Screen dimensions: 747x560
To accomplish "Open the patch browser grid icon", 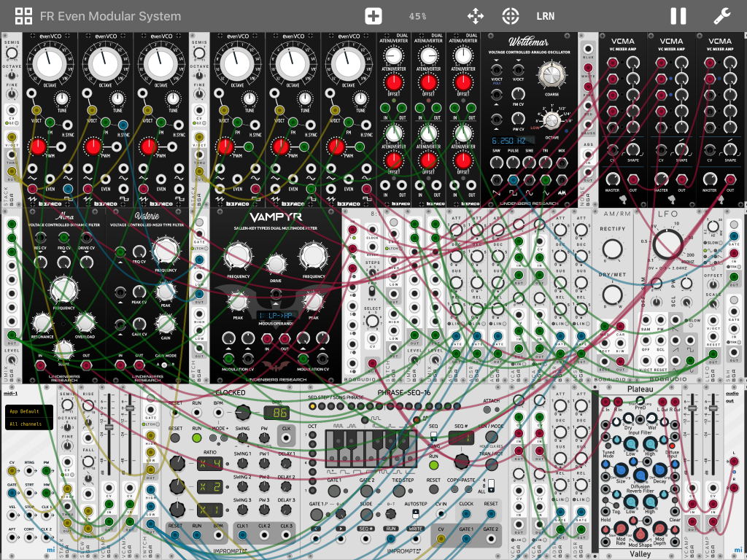I will [x=23, y=16].
